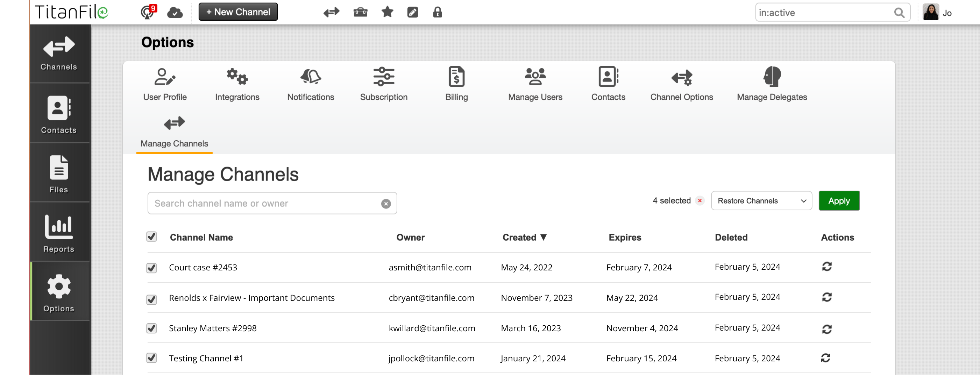Open the Restore Channels dropdown
The image size is (980, 375).
click(761, 200)
